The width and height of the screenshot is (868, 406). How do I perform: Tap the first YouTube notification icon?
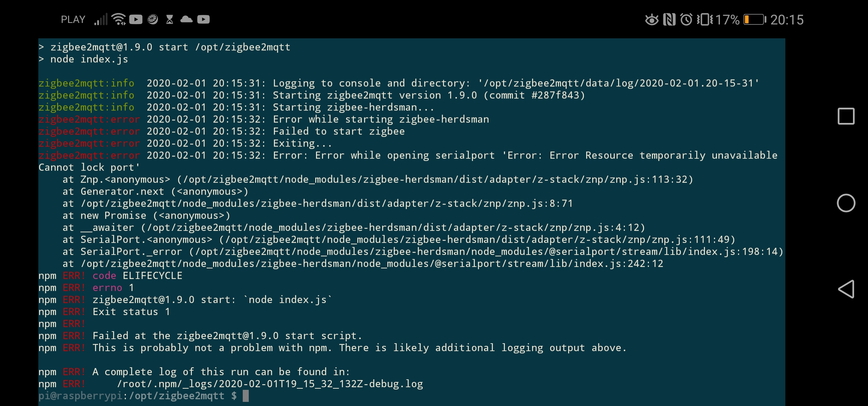136,19
